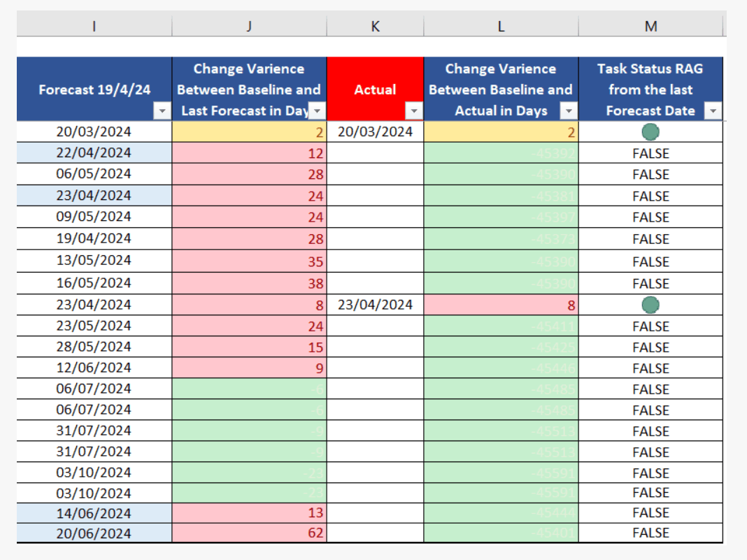Select the green cell showing -45397
Screen dimensions: 747x560
(501, 217)
